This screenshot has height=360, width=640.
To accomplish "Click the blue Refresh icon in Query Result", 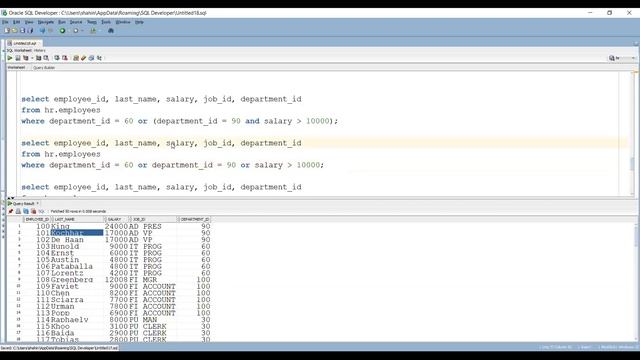I will pos(26,211).
